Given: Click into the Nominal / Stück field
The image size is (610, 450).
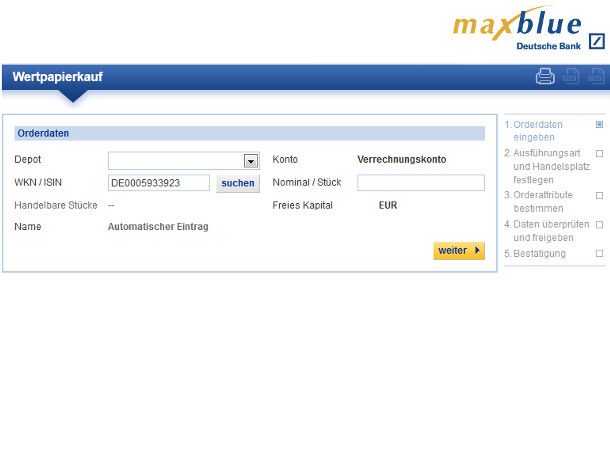Looking at the screenshot, I should [x=420, y=183].
